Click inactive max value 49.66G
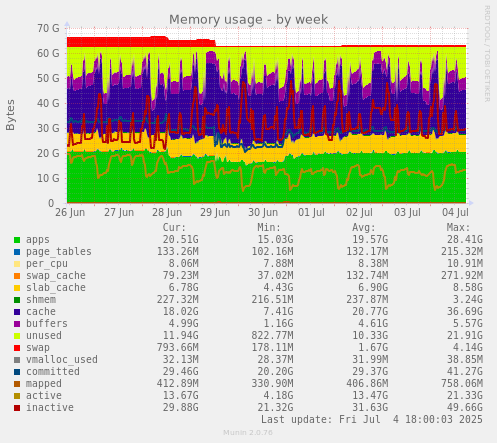 [x=465, y=408]
